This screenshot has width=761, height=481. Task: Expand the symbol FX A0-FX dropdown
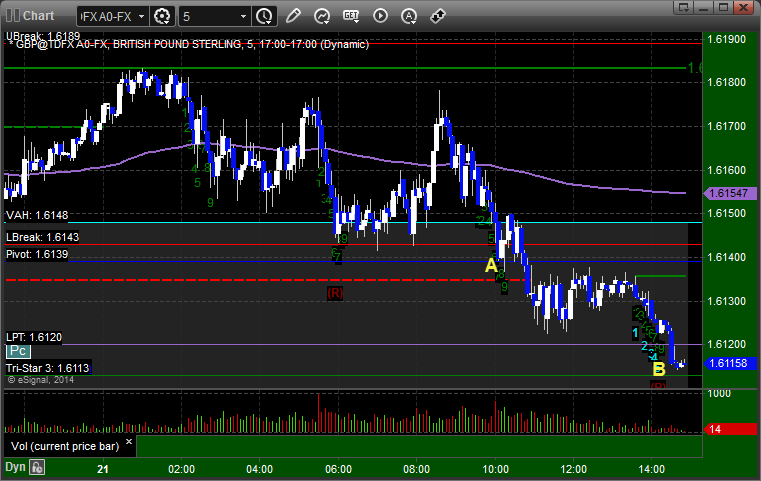tap(141, 17)
